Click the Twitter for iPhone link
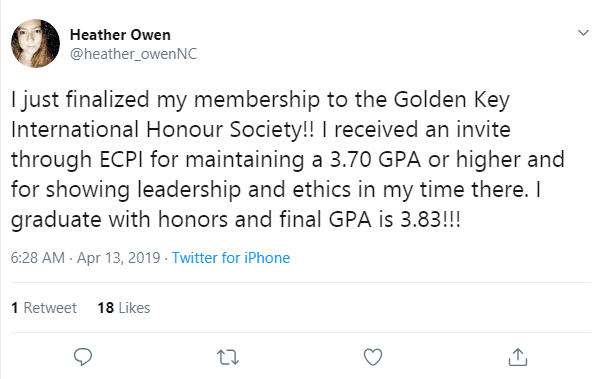This screenshot has height=379, width=601. [x=231, y=258]
